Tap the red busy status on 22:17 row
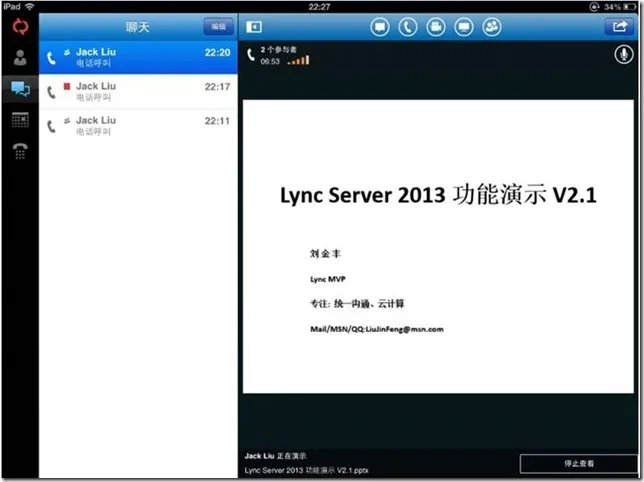This screenshot has width=644, height=482. (x=67, y=86)
